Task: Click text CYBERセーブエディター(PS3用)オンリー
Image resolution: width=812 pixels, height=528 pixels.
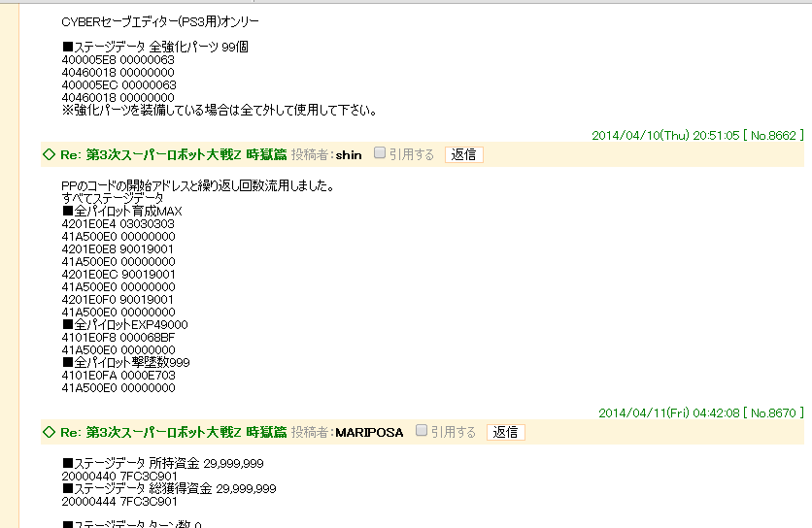Action: 160,21
